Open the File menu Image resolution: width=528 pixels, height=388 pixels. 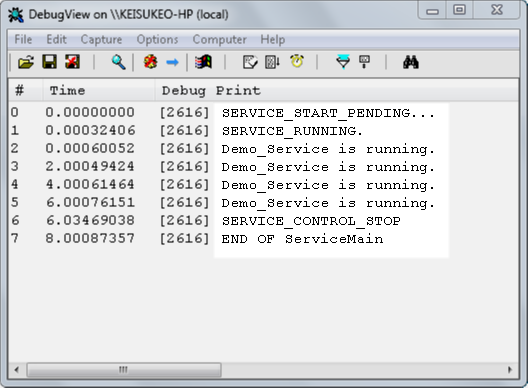[x=23, y=39]
